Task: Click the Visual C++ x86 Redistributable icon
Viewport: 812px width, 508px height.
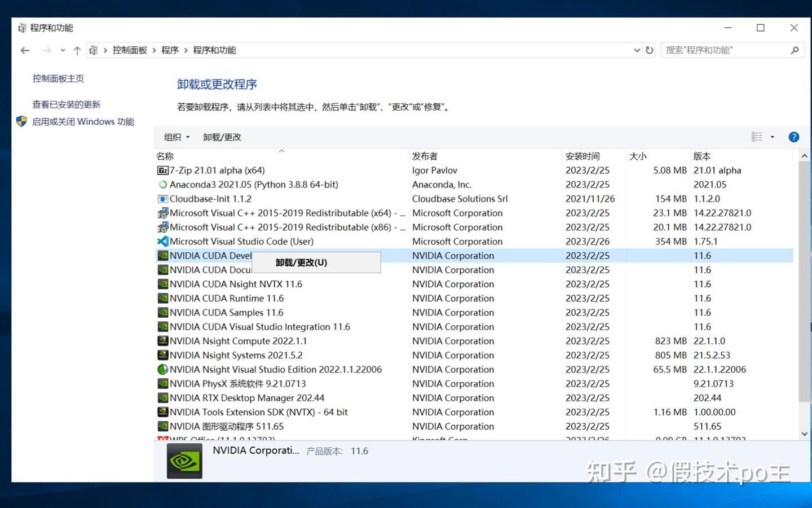Action: coord(163,227)
